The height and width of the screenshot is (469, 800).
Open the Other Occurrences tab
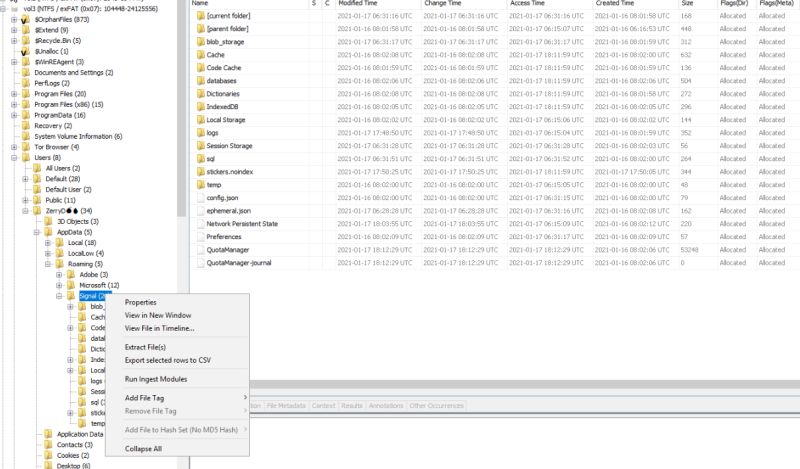tap(436, 406)
